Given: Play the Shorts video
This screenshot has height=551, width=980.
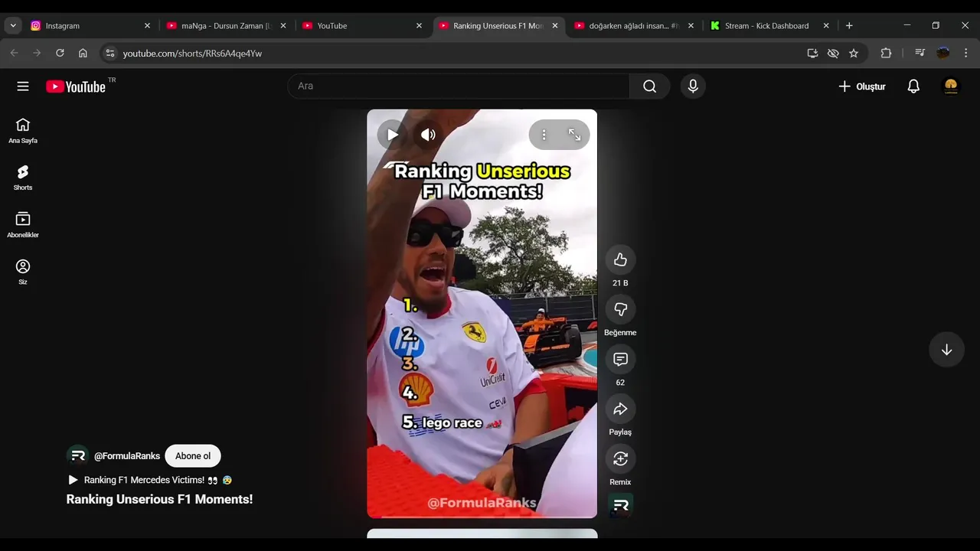Looking at the screenshot, I should coord(392,135).
